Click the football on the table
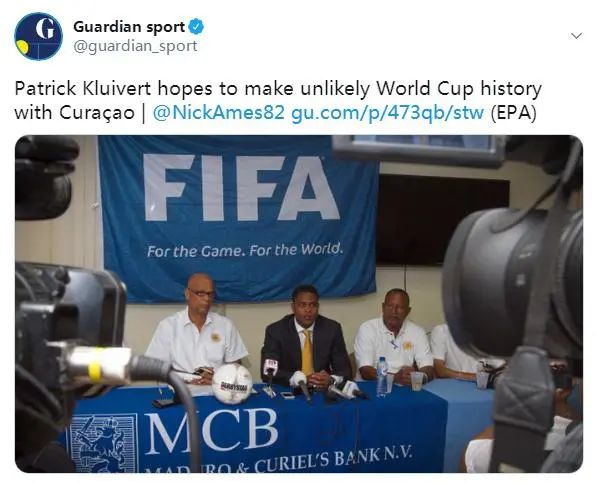The image size is (596, 483). point(231,383)
